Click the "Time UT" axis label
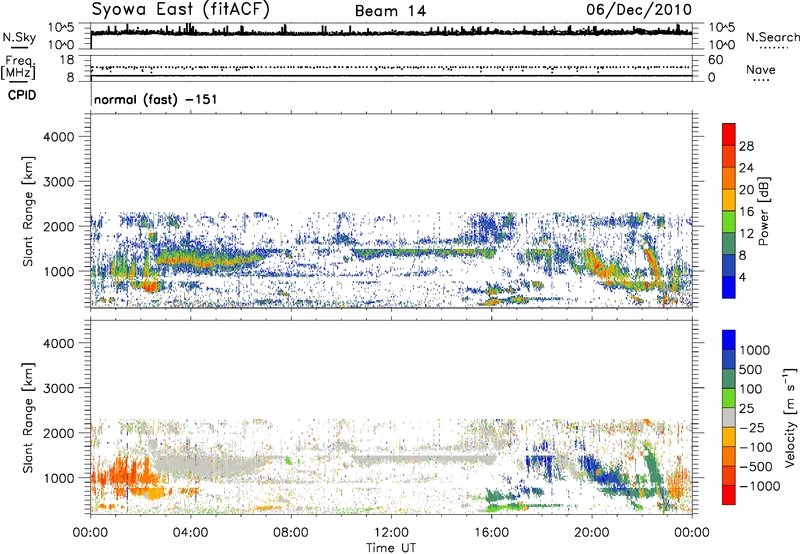Image resolution: width=800 pixels, height=554 pixels. pos(391,548)
